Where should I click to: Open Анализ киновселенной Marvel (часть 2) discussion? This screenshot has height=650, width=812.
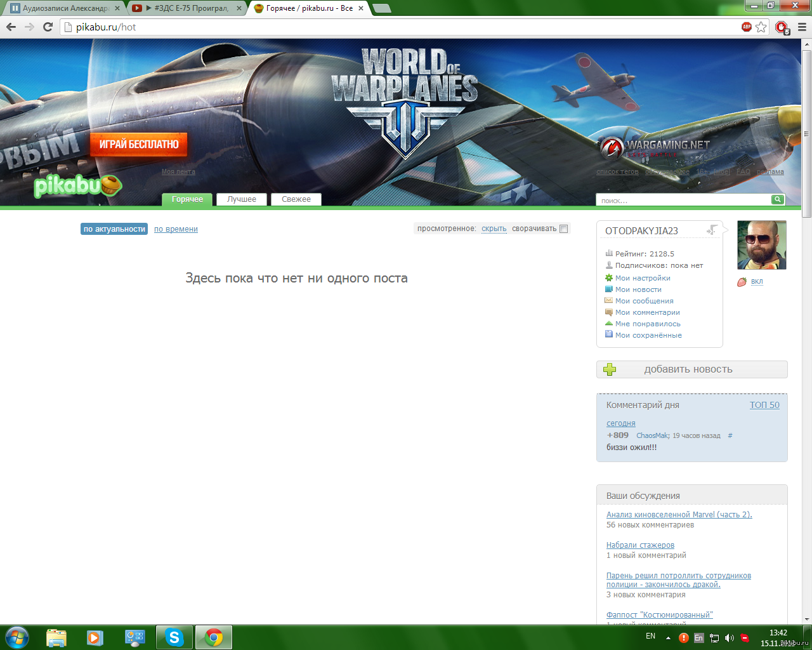[x=679, y=515]
